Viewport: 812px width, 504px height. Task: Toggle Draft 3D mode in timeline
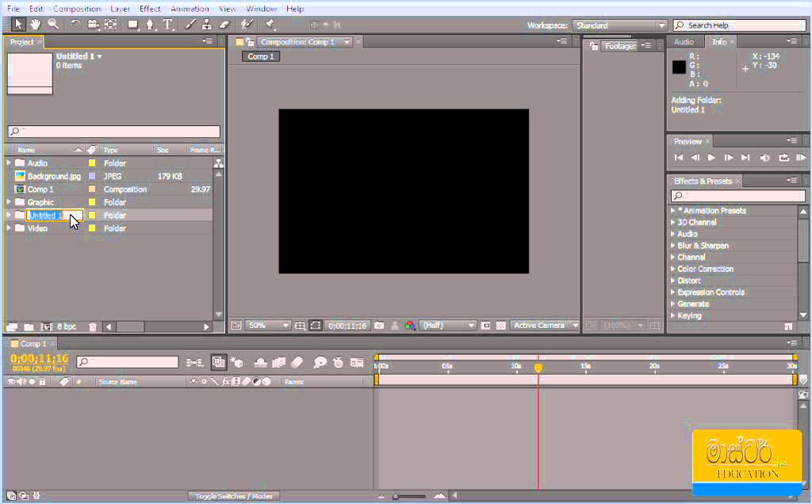click(x=236, y=363)
